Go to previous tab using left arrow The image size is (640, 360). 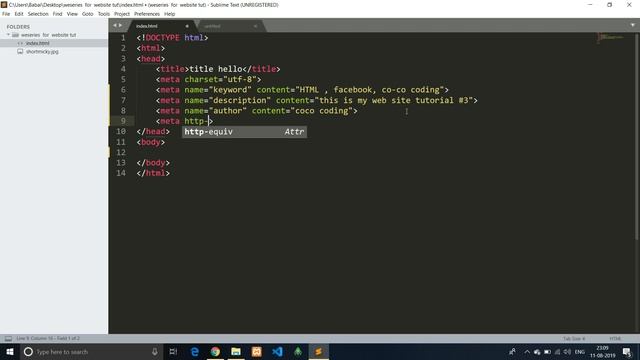point(115,25)
